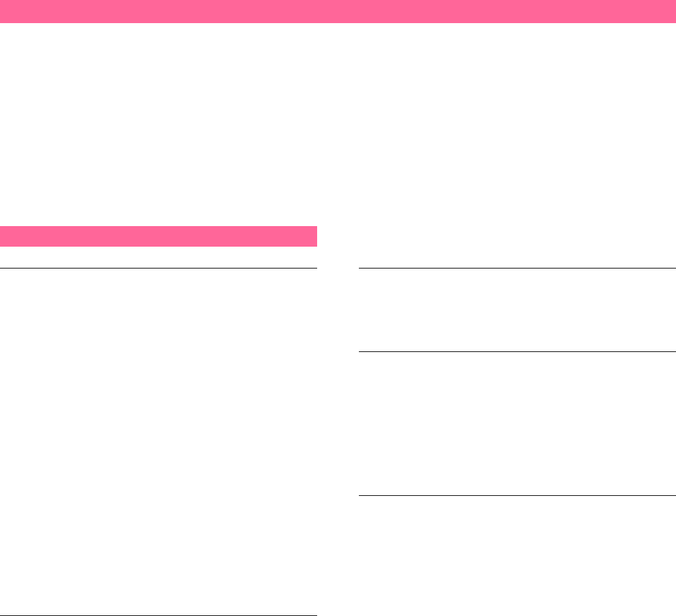Click the wide pink banner at top
Image resolution: width=676 pixels, height=616 pixels.
338,11
